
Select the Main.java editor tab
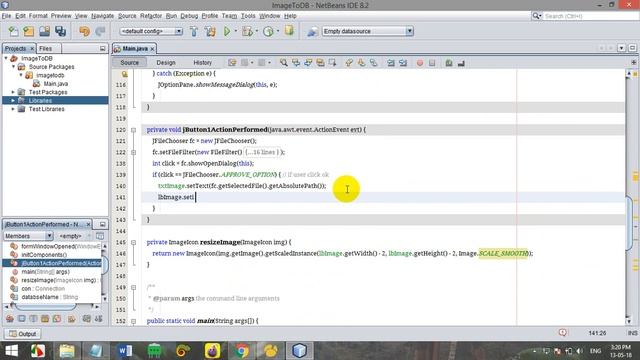(x=135, y=49)
